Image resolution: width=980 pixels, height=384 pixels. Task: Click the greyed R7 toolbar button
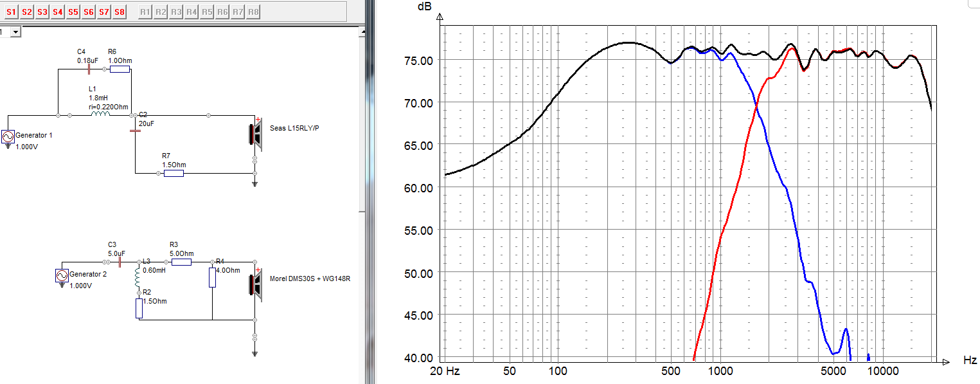(x=238, y=12)
